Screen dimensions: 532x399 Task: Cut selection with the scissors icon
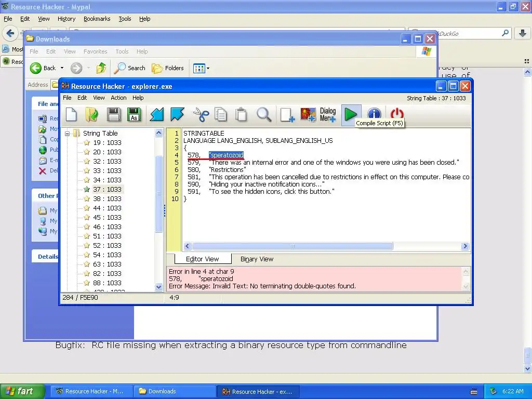(201, 114)
